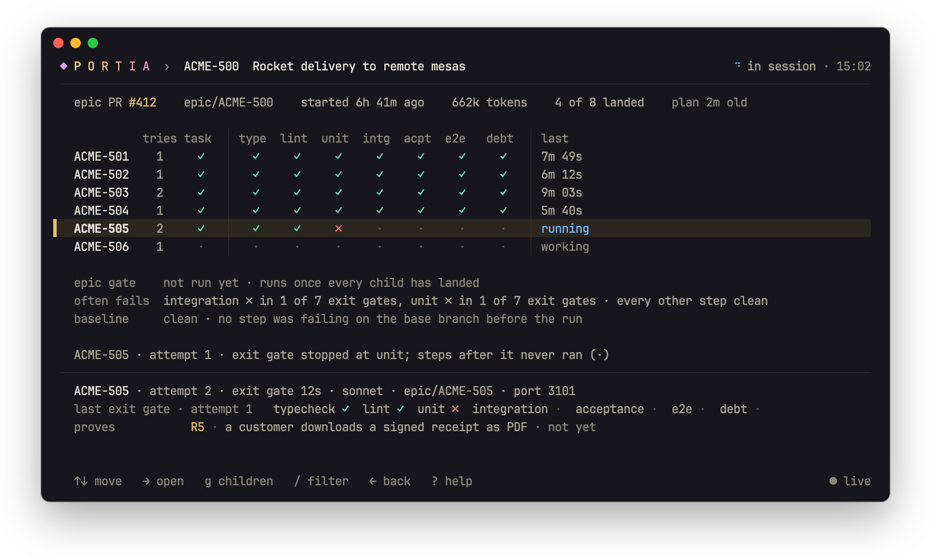The image size is (931, 560).
Task: Click the breadcrumb chevron after PORTIA
Action: [x=167, y=67]
